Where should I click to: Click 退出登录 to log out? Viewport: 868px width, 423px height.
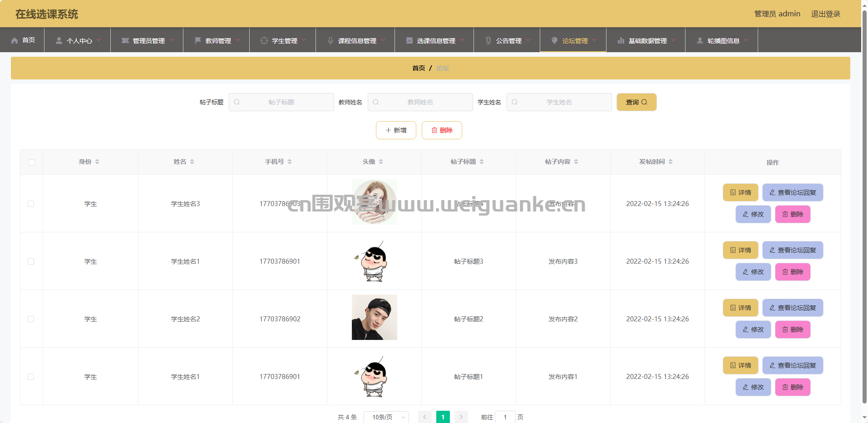[825, 14]
